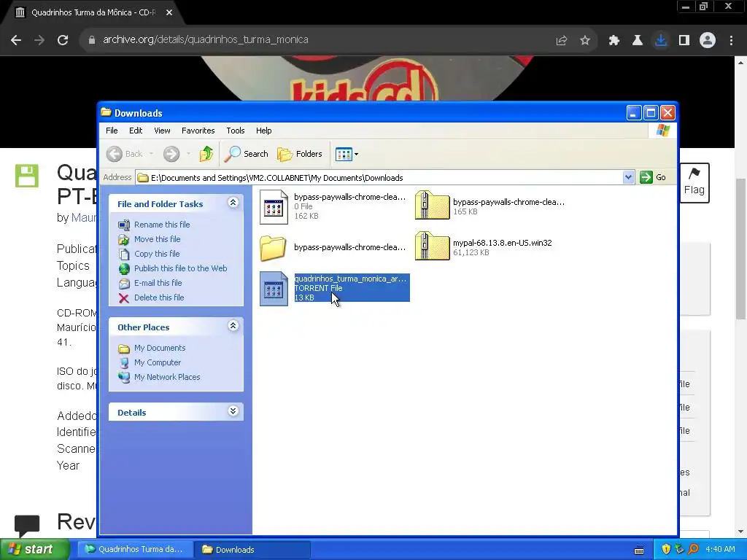
Task: Open Search in the Explorer toolbar
Action: [x=247, y=154]
